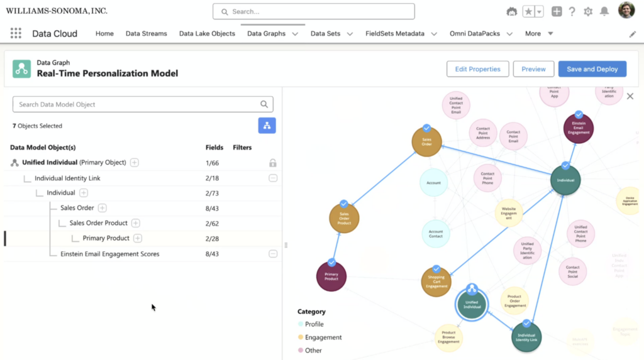Switch to the Data Graphs tab
Image resolution: width=644 pixels, height=360 pixels.
pos(266,34)
